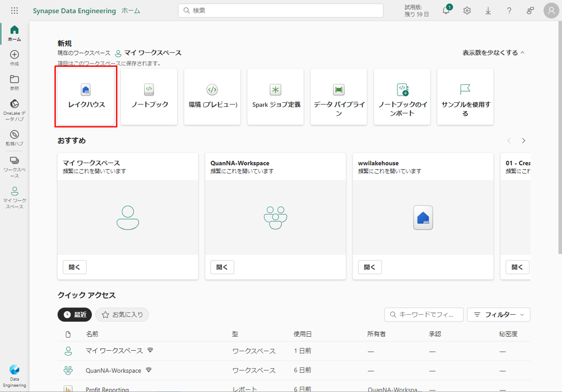
Task: Click the file type icon column header
Action: tap(68, 334)
